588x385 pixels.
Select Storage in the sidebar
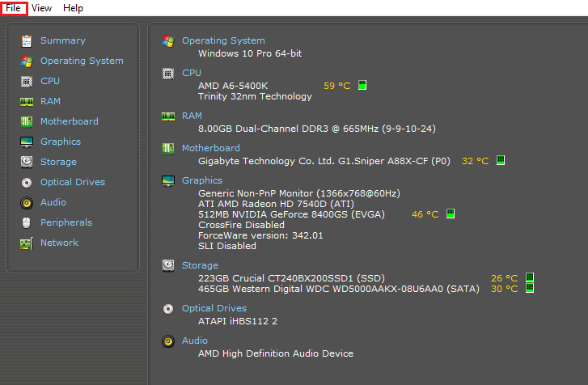click(x=58, y=162)
